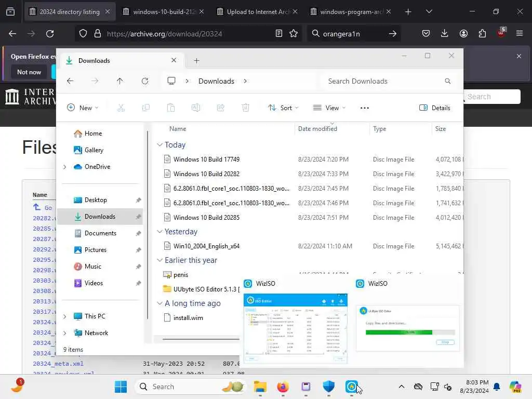Open the Firefox hamburger menu
532x399 pixels.
(520, 34)
